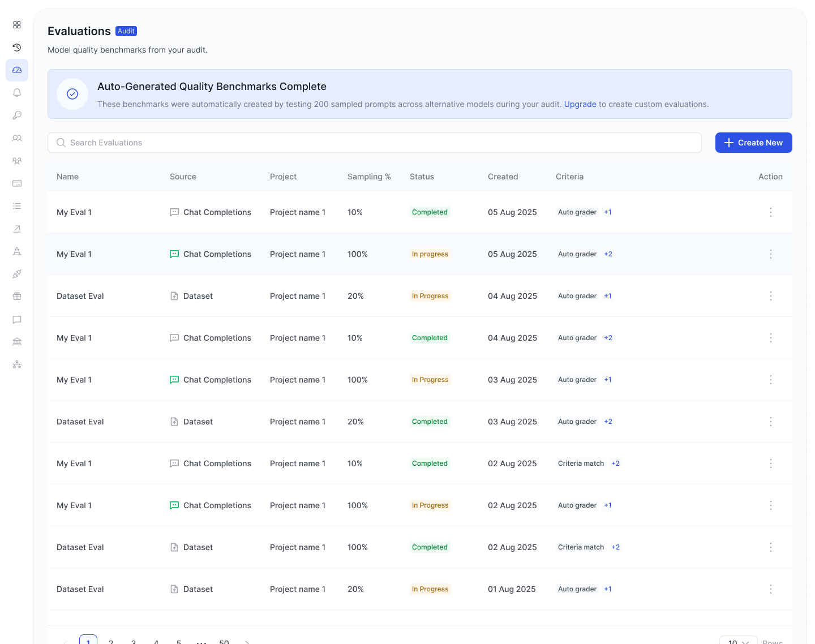The width and height of the screenshot is (815, 644).
Task: Click the Audit badge next to Evaluations
Action: click(126, 31)
